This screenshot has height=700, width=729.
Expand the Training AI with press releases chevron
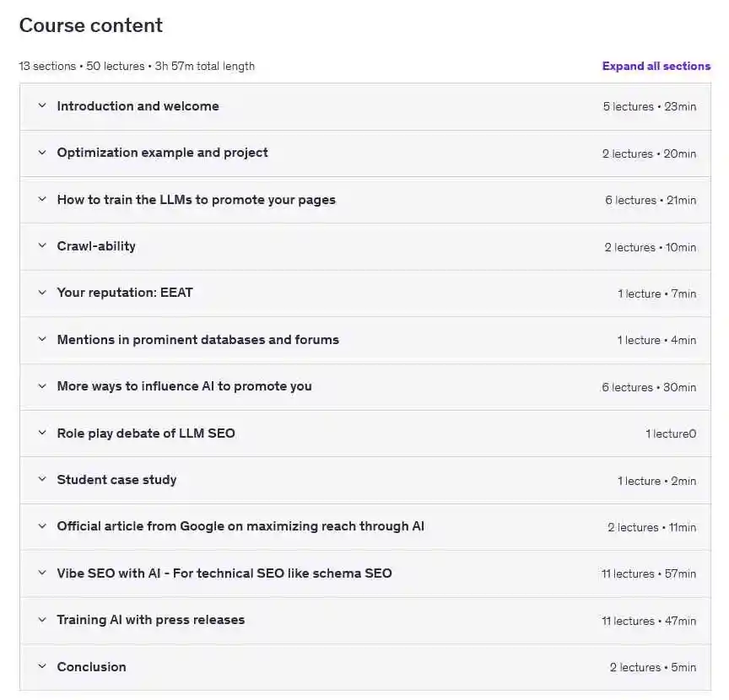click(42, 620)
